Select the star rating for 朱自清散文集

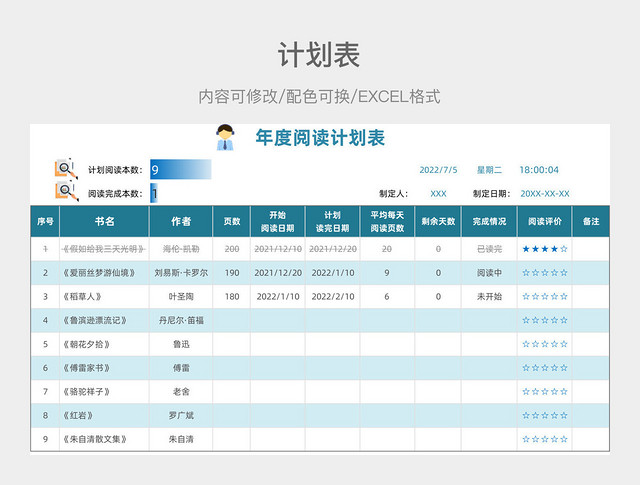pos(544,439)
